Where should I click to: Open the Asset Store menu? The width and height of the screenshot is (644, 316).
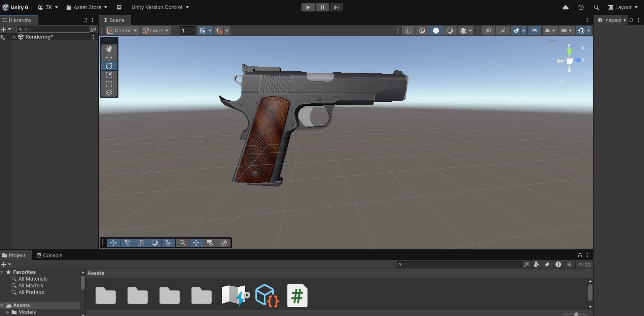pos(87,7)
